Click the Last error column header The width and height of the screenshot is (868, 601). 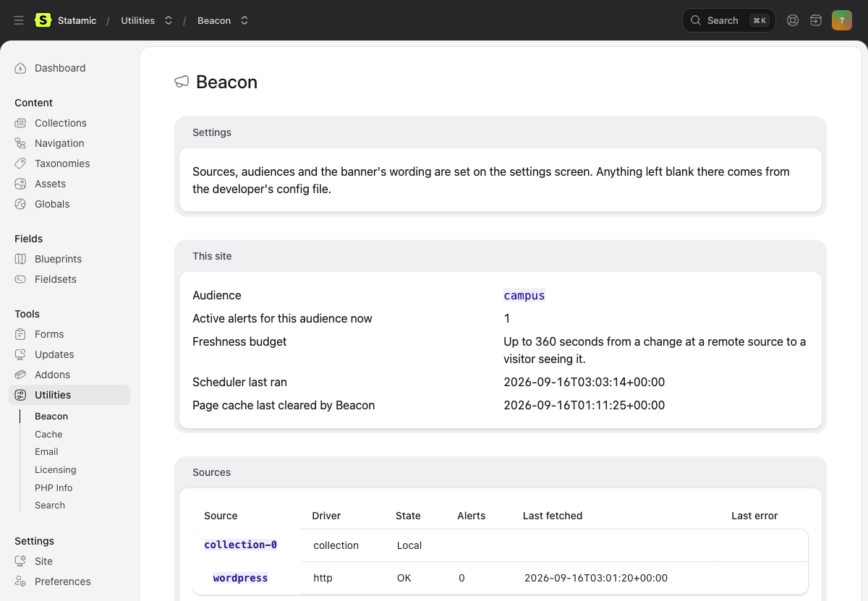[x=754, y=516]
